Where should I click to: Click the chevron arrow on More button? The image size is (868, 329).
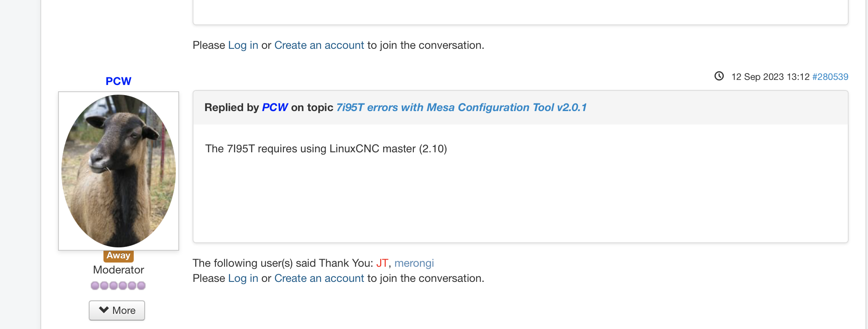104,310
